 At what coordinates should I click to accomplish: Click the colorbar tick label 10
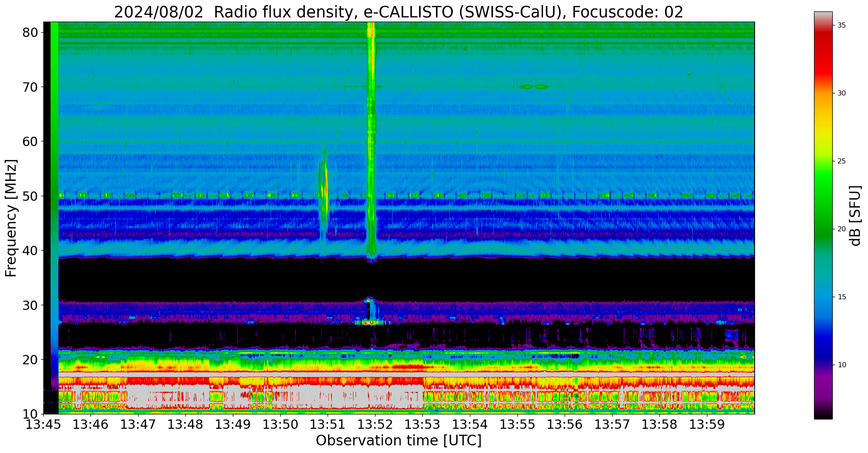[841, 365]
